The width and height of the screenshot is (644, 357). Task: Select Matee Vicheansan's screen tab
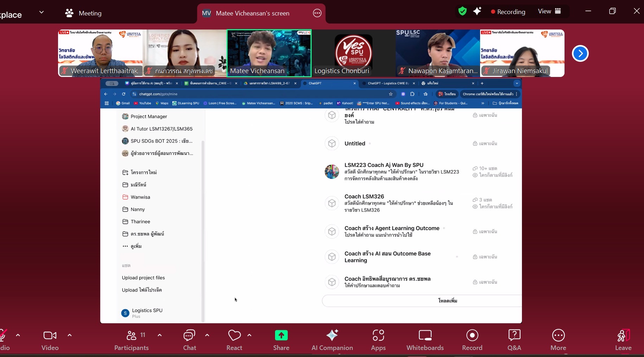pos(261,13)
